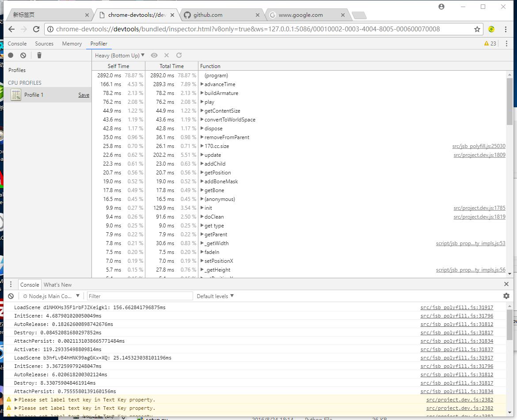Switch to the Memory tab

72,44
